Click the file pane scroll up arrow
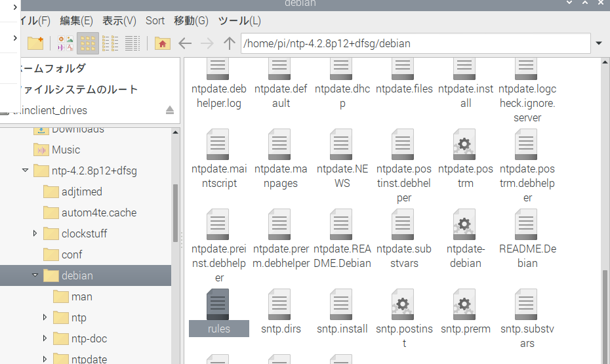610x364 pixels. click(x=605, y=62)
